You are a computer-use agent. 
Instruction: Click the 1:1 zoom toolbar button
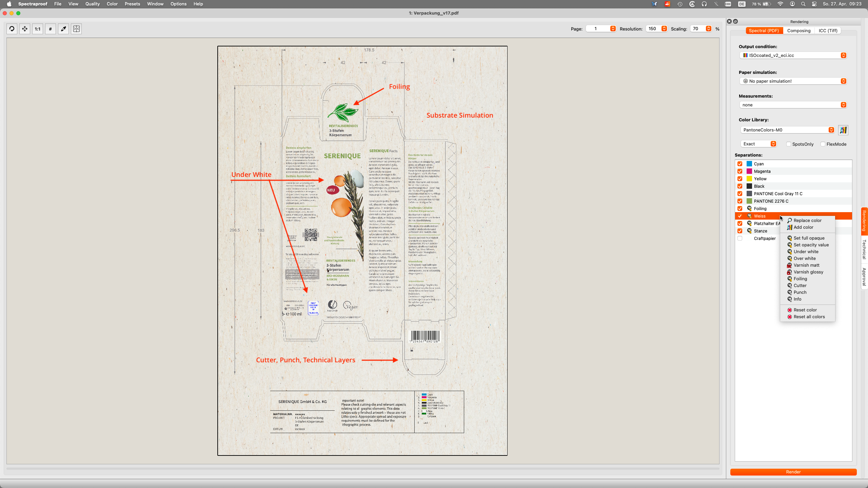38,29
